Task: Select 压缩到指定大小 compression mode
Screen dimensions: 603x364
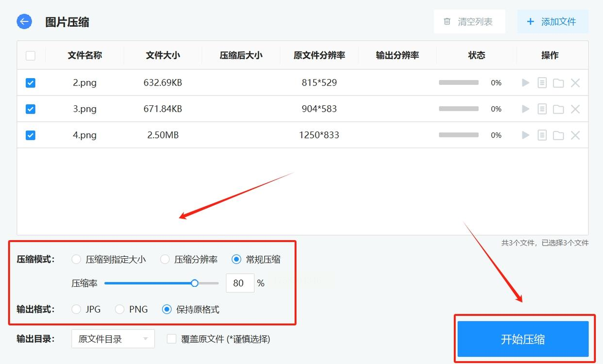Action: pyautogui.click(x=76, y=259)
